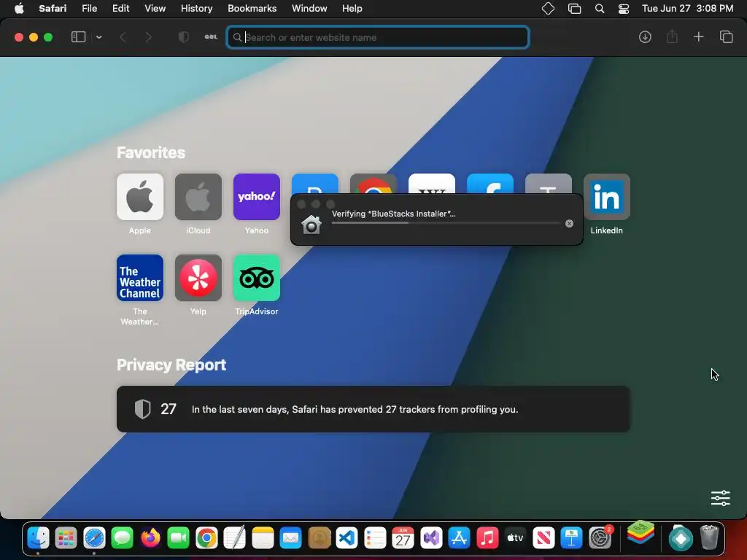Click the Privacy Report shield toolbar icon
Screen dimensions: 747x560
coord(183,37)
